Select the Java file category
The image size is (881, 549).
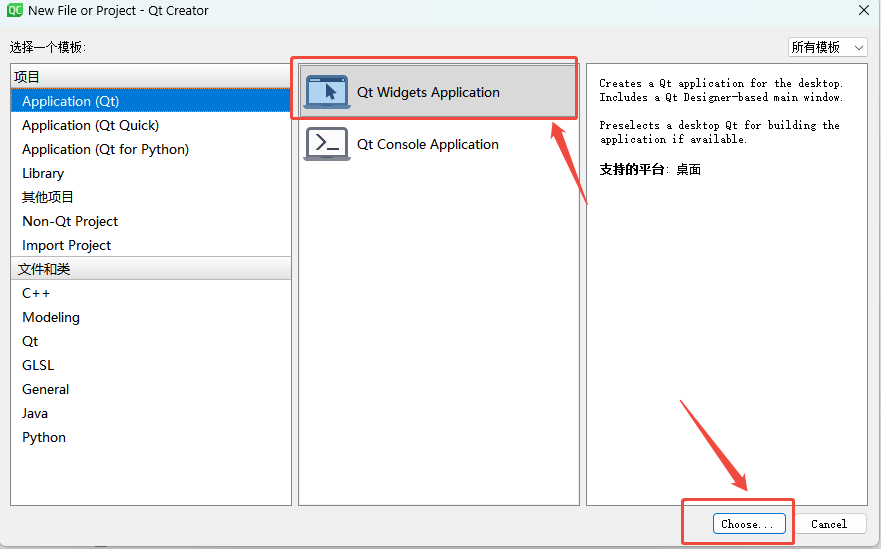tap(35, 413)
